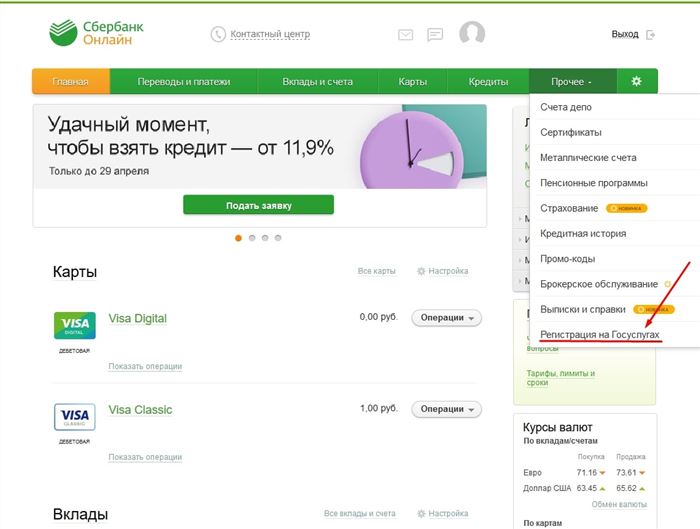Image resolution: width=700 pixels, height=529 pixels.
Task: Open Вклады и счета tab
Action: point(317,81)
